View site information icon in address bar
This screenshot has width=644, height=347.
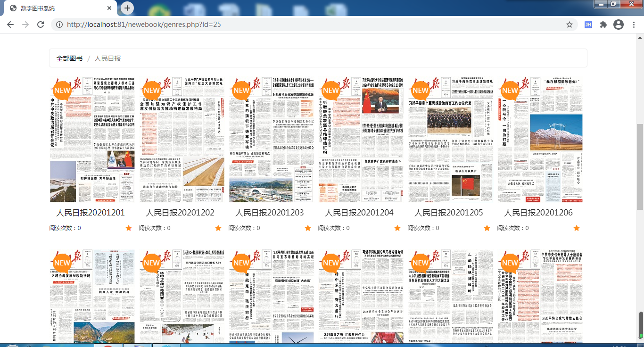click(59, 25)
